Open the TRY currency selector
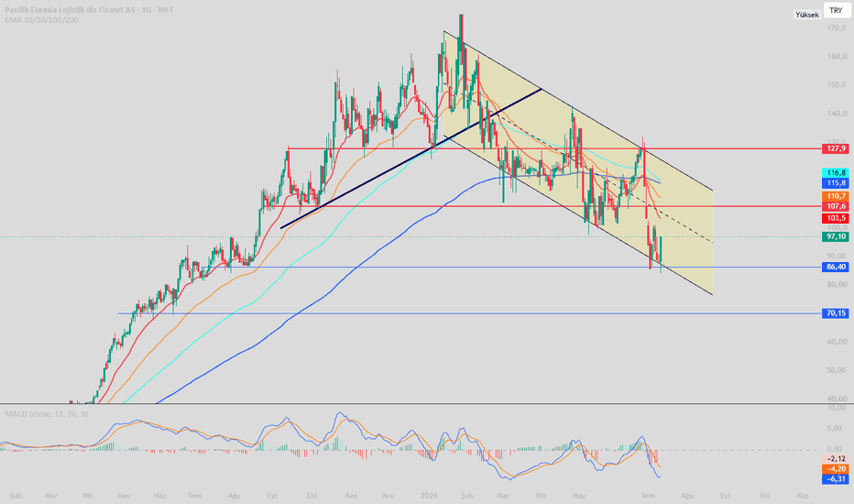The image size is (854, 504). (x=837, y=10)
